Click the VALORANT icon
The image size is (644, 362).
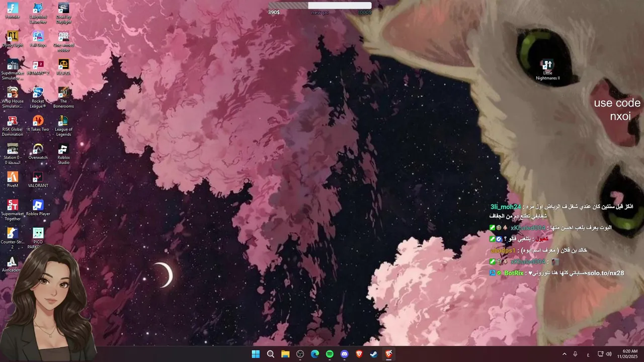[x=38, y=180]
